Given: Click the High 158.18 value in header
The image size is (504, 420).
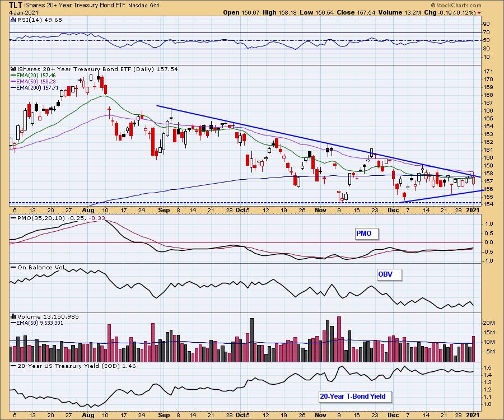Looking at the screenshot, I should 279,12.
